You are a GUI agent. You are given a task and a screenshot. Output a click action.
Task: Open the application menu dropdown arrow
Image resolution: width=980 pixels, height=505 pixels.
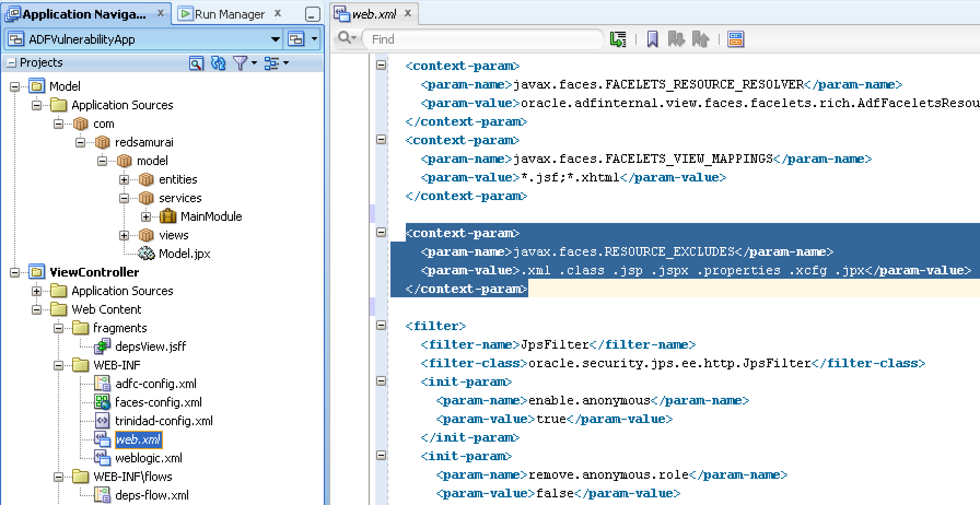click(x=314, y=39)
